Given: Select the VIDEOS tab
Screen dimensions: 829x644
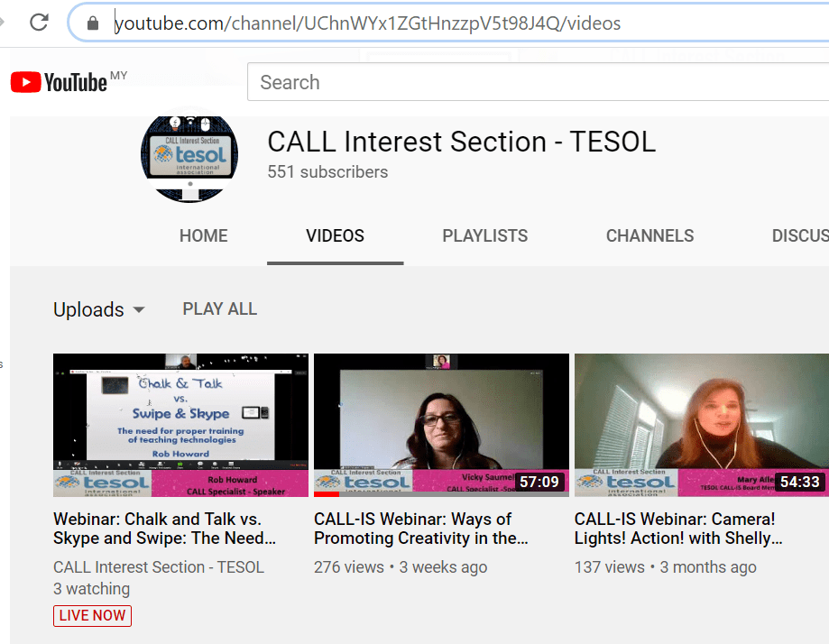Looking at the screenshot, I should 336,235.
